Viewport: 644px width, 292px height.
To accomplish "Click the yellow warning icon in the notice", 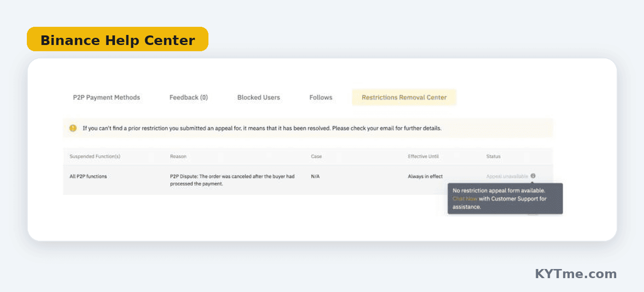I will click(x=73, y=128).
